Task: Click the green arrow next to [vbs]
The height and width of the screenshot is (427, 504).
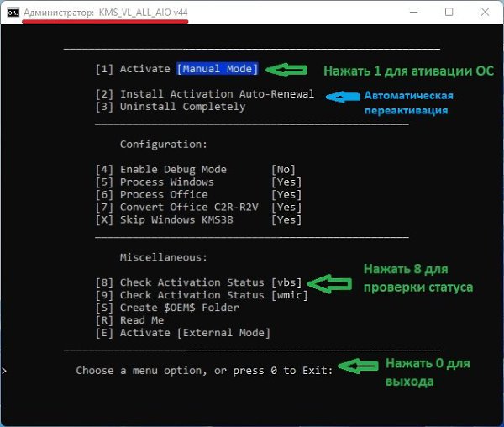Action: pos(332,282)
